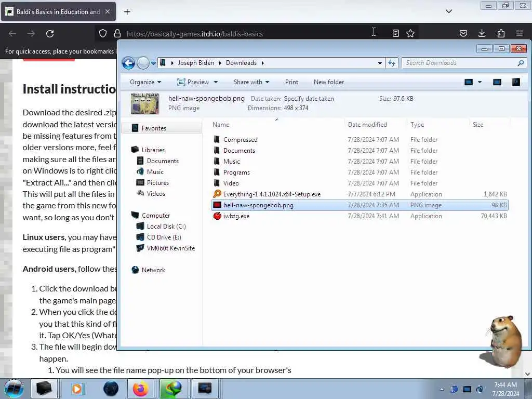Select iwbtg.exe application file

[360, 216]
